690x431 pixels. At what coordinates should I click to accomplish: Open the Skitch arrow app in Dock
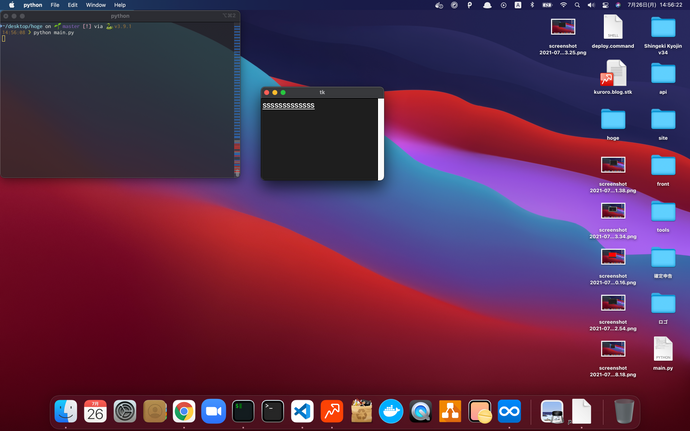point(332,411)
